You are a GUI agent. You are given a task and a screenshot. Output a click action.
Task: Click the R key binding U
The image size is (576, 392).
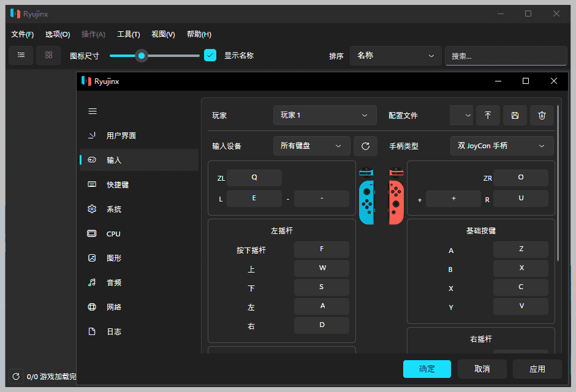(521, 198)
